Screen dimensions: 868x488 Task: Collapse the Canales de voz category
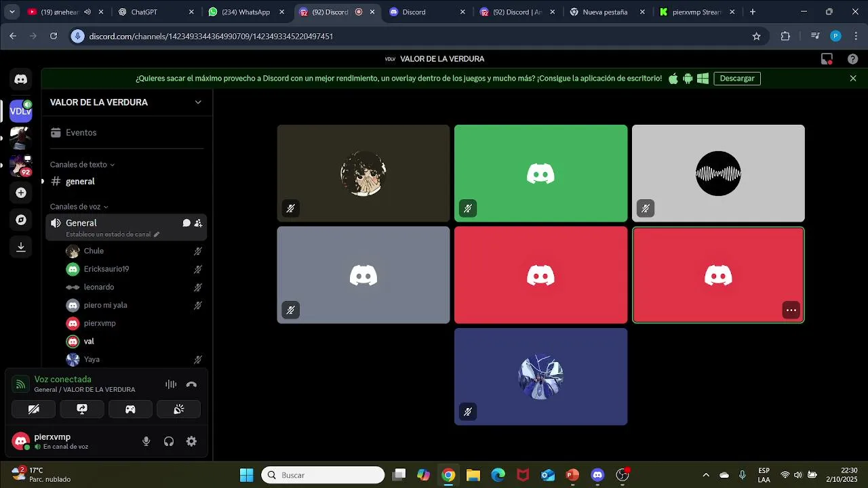pos(79,207)
